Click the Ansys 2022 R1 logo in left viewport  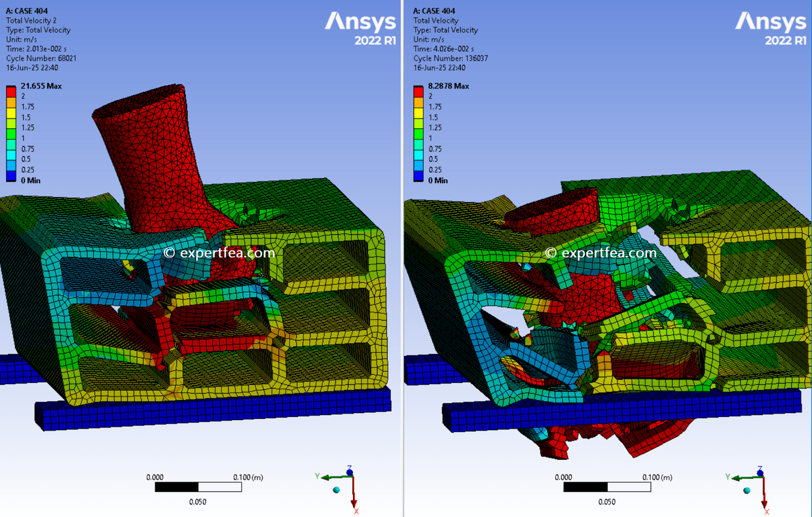pyautogui.click(x=360, y=26)
